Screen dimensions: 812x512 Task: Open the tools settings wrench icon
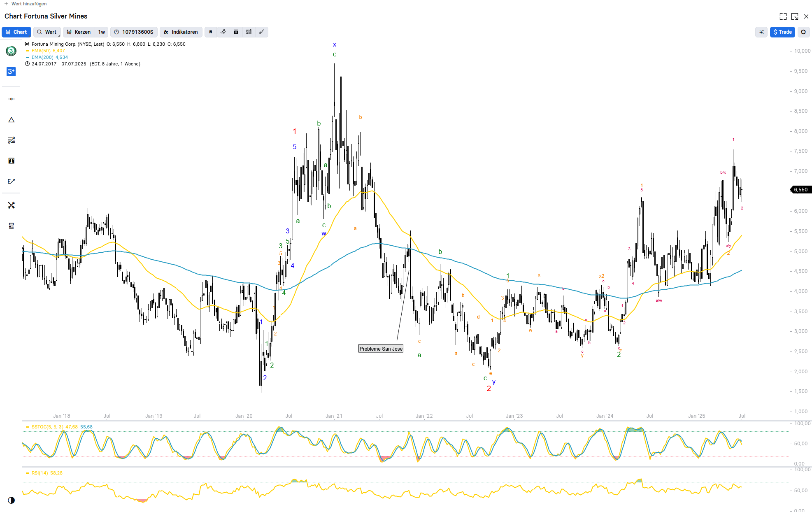11,205
